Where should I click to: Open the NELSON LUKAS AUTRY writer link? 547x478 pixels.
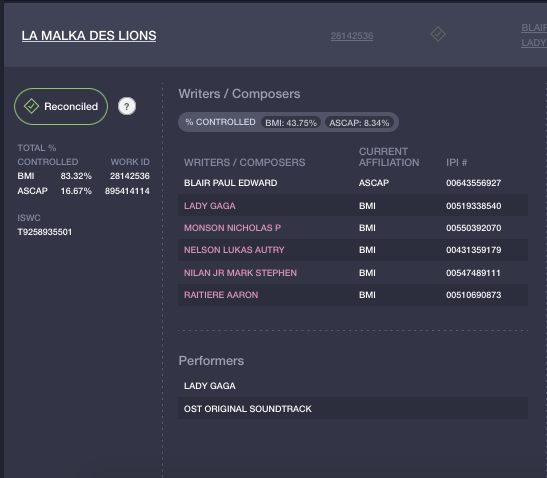(x=234, y=250)
